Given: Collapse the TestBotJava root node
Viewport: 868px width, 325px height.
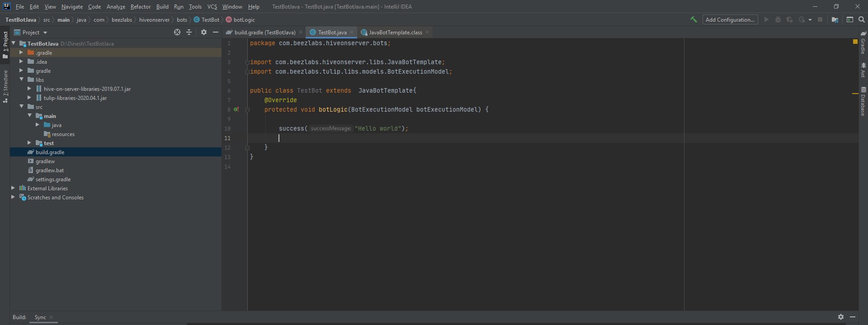Looking at the screenshot, I should 14,43.
